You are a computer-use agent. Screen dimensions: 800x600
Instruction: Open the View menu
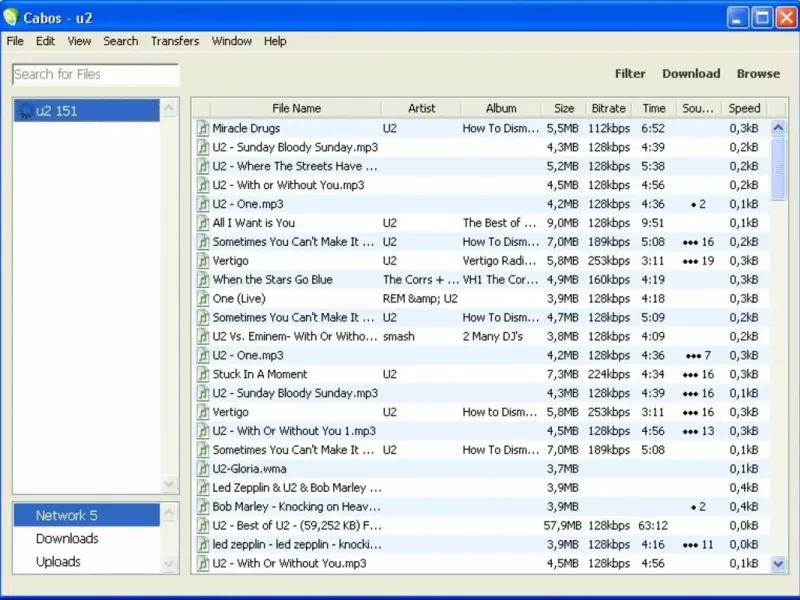point(79,41)
